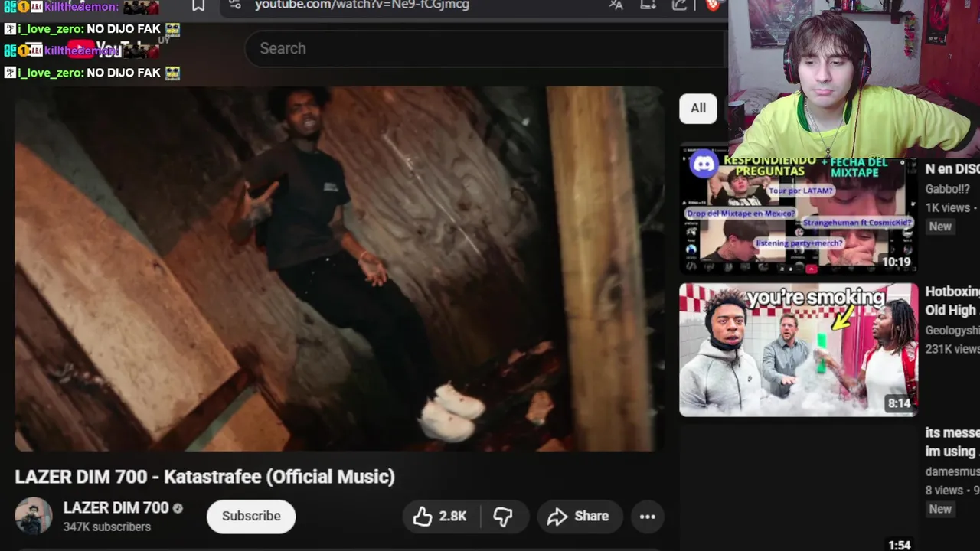This screenshot has height=551, width=980.
Task: Click the browser bookmark icon
Action: coord(198,5)
